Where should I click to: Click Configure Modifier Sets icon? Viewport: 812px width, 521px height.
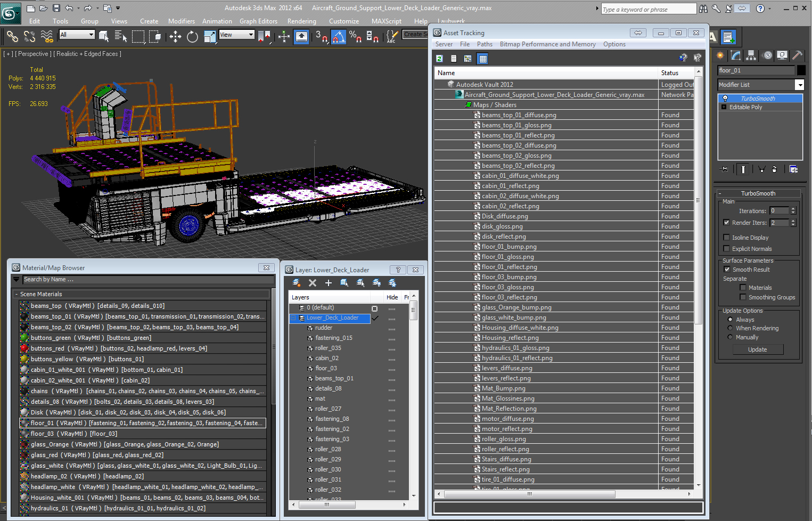point(793,169)
